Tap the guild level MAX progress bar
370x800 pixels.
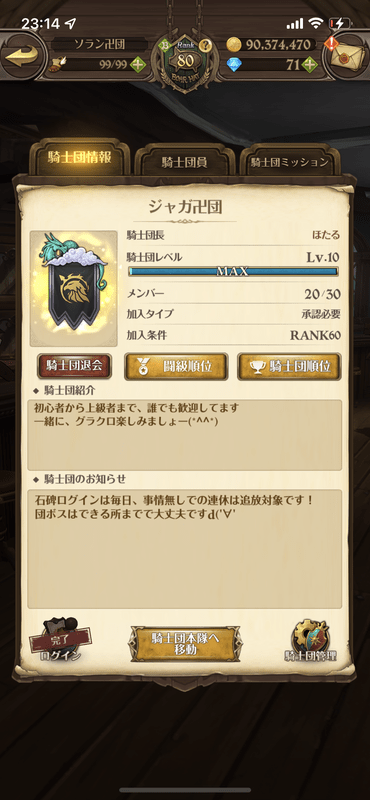coord(233,271)
